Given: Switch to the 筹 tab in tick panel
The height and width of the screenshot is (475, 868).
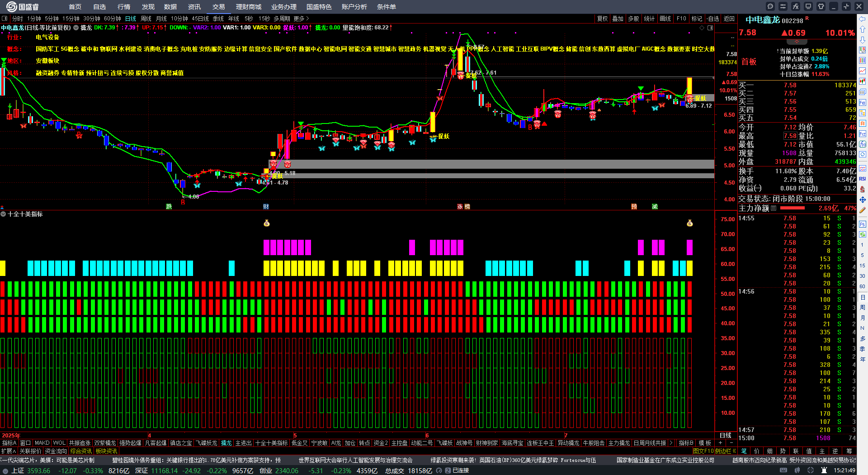Looking at the screenshot, I should point(849,451).
